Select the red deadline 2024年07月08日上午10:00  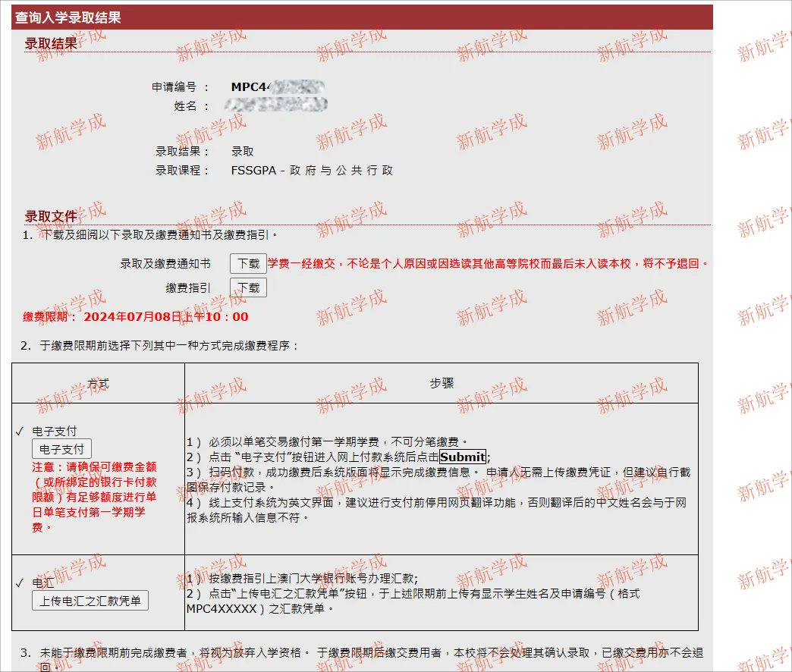[165, 317]
